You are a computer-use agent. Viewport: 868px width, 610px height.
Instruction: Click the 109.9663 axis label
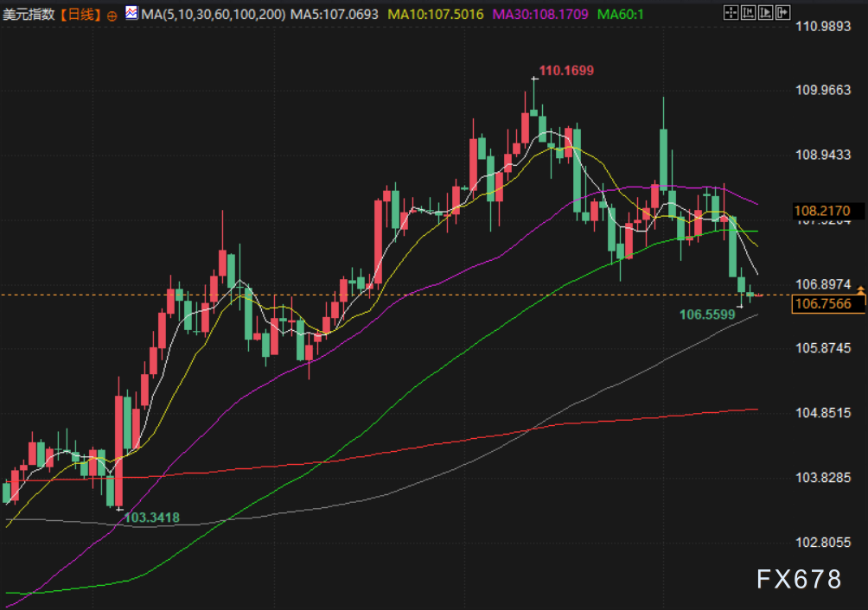click(822, 90)
